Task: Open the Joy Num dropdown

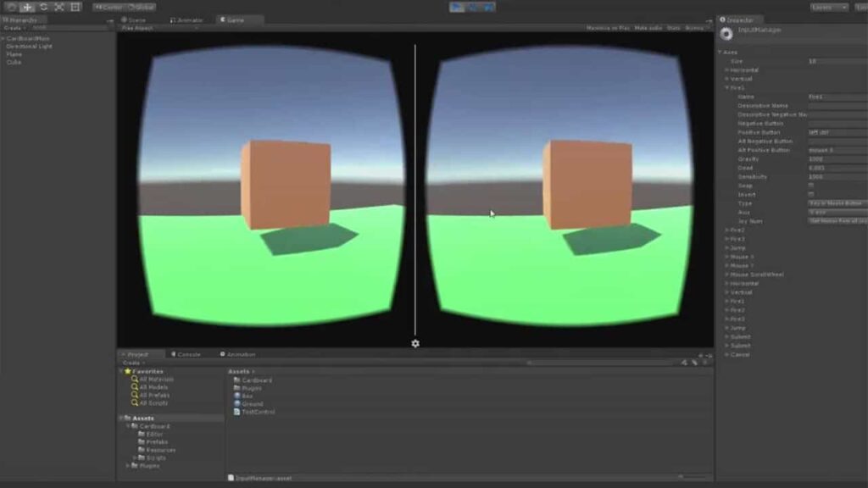Action: [837, 221]
